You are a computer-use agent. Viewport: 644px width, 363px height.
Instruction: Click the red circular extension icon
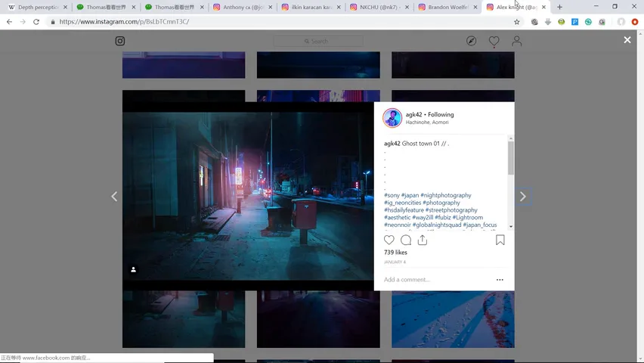coord(635,22)
